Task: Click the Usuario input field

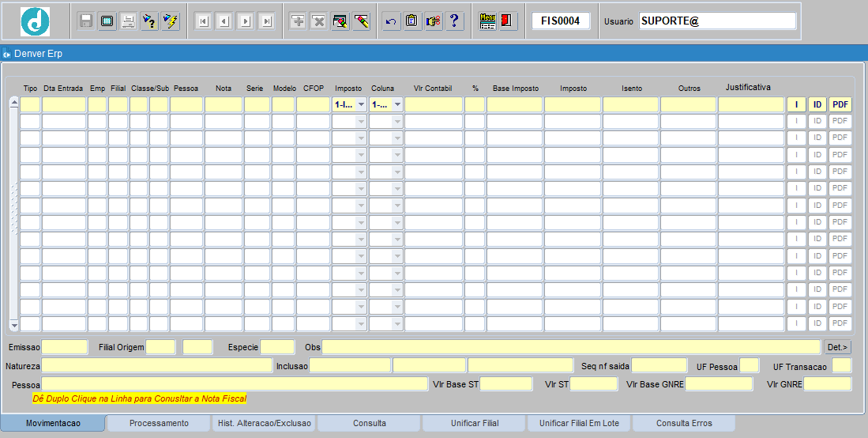Action: [716, 21]
